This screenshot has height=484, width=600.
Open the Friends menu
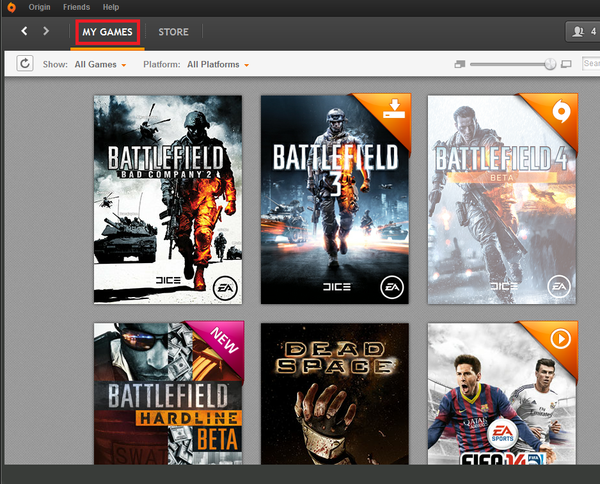[x=77, y=7]
